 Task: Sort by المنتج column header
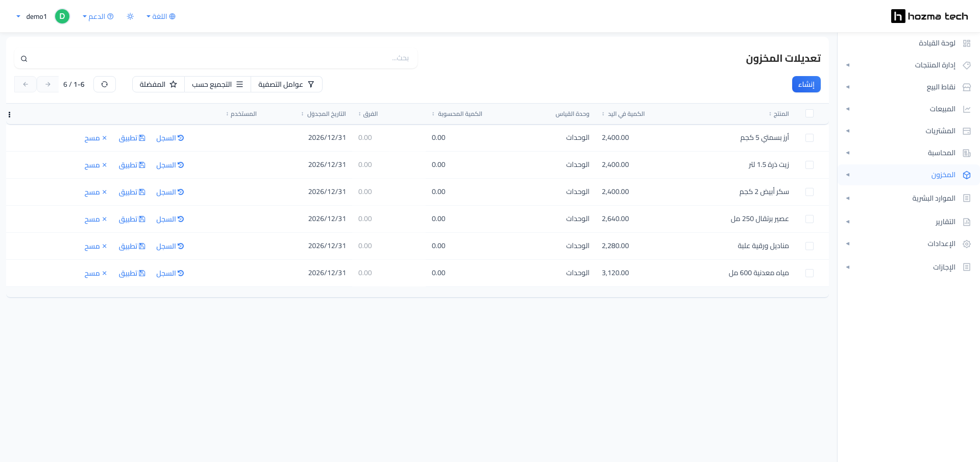[x=779, y=114]
